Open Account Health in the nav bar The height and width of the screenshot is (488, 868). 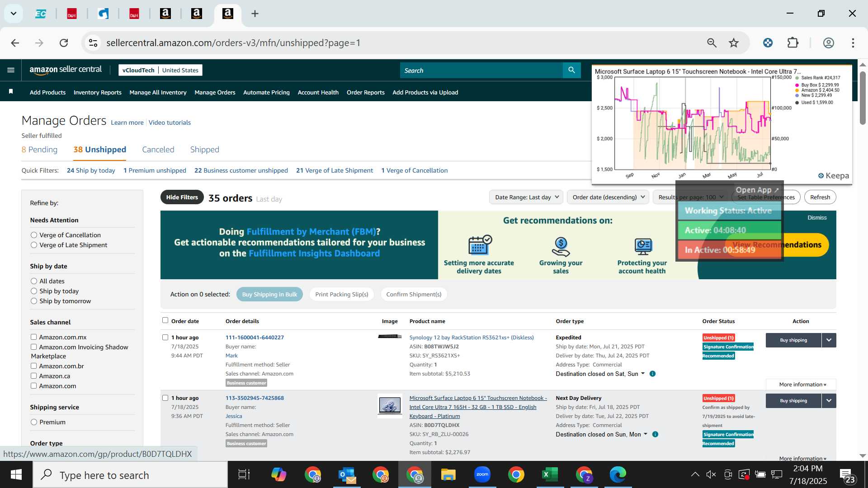[318, 92]
